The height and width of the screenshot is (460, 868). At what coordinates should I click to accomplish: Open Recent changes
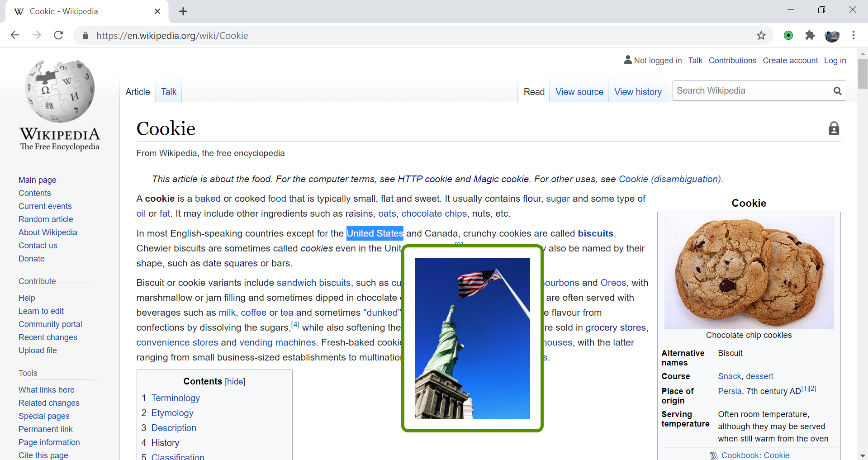(48, 337)
